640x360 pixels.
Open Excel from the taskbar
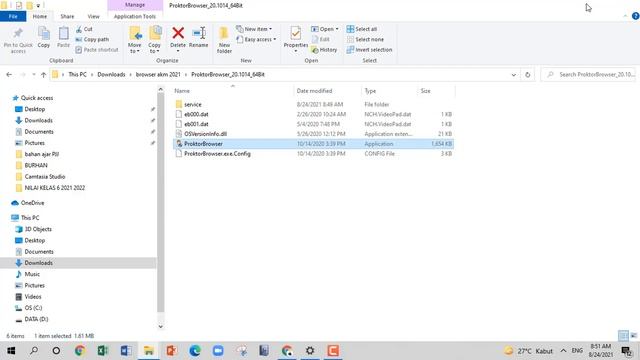[x=102, y=351]
